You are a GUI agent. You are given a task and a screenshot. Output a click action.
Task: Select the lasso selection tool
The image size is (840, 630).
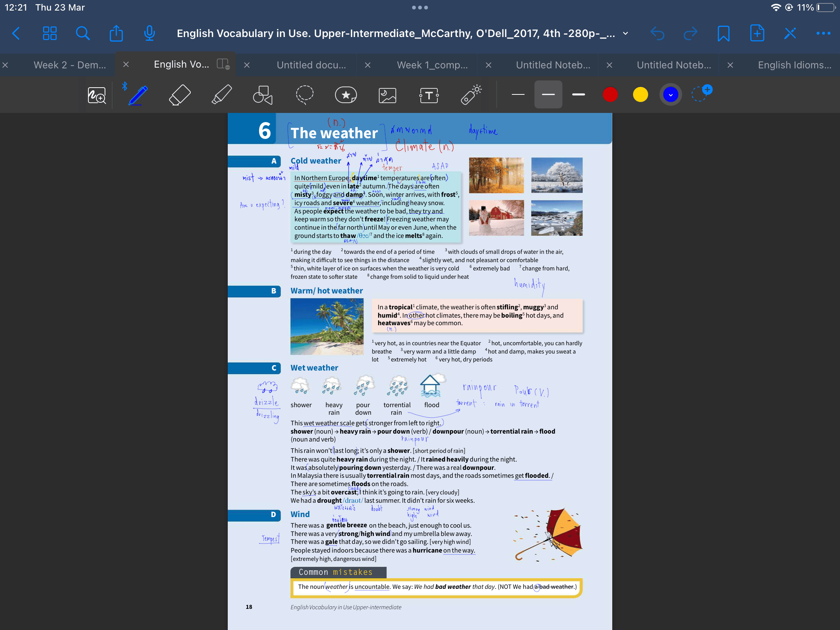(x=304, y=95)
